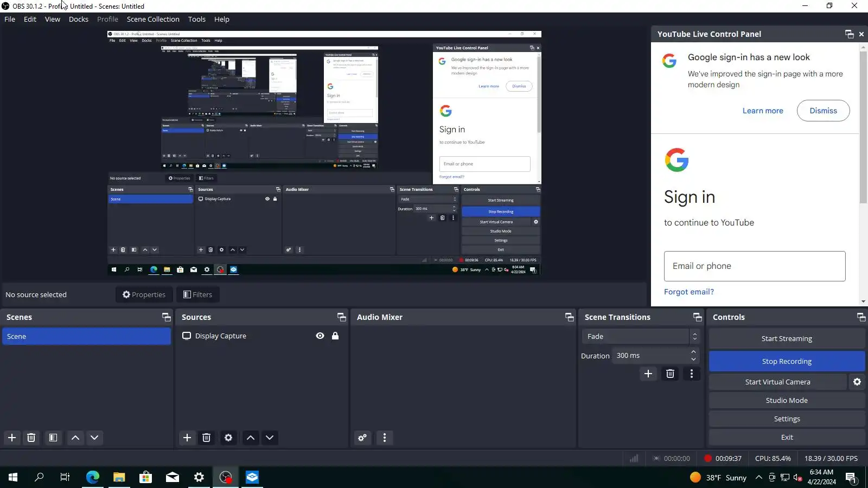Click Start Virtual Camera button
The image size is (868, 488).
[x=777, y=382]
